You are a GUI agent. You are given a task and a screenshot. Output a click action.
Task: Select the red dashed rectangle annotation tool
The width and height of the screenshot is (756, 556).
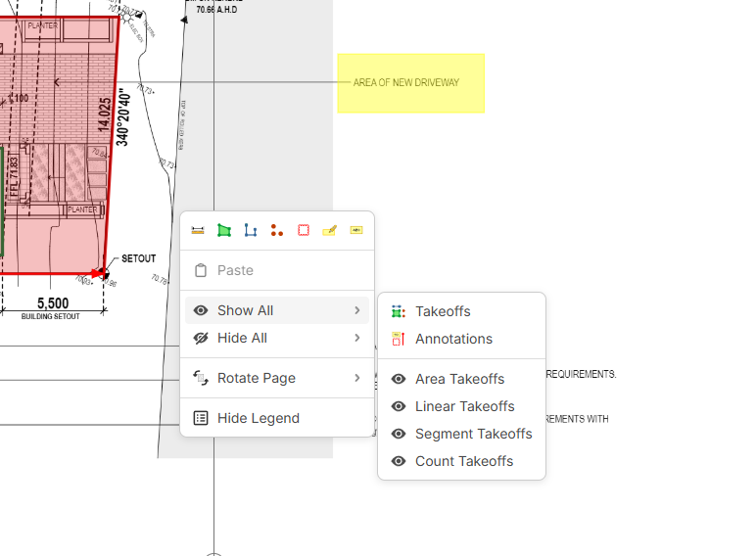click(304, 231)
